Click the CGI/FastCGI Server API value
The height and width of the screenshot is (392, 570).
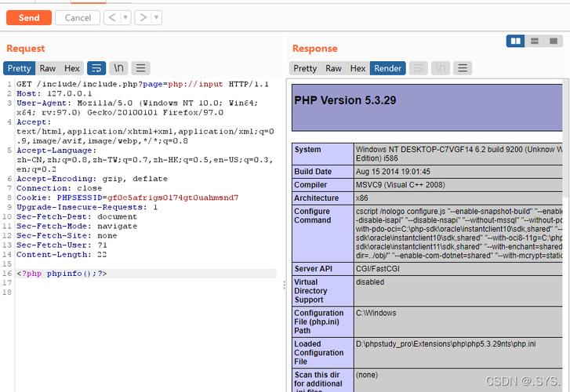tap(377, 269)
